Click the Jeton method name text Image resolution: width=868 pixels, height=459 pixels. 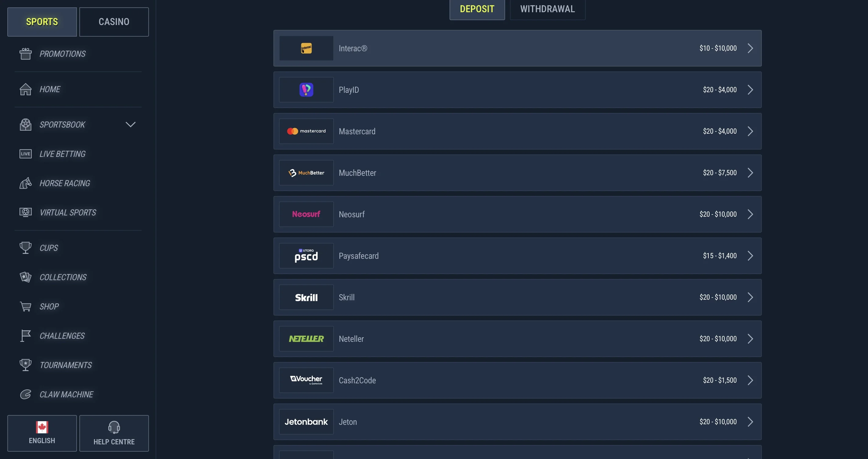tap(348, 422)
